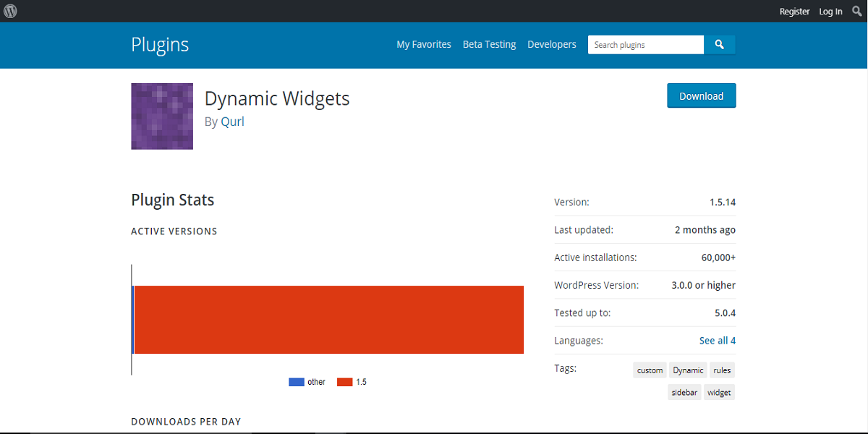Click the DOWNLOADS PER DAY heading
Viewport: 868px width, 434px height.
pos(186,422)
